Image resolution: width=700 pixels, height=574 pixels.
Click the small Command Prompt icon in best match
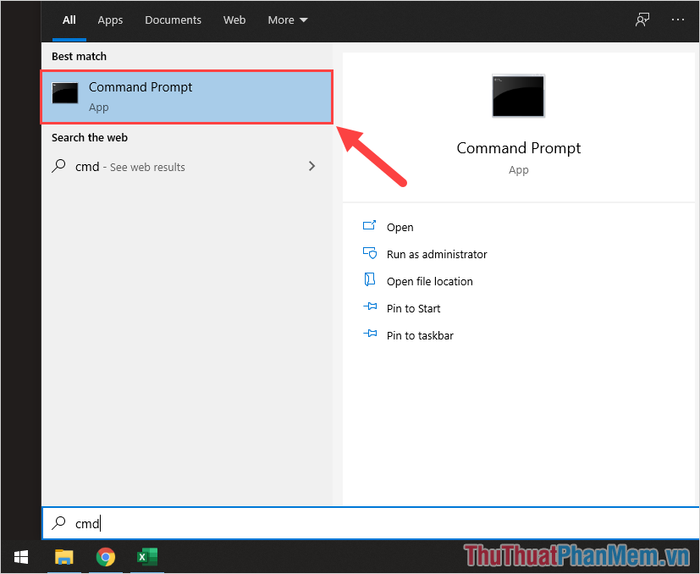point(65,93)
